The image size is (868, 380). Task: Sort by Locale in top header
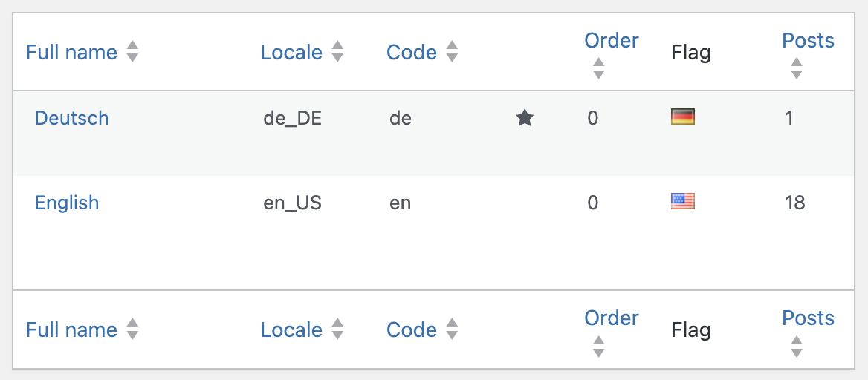291,53
